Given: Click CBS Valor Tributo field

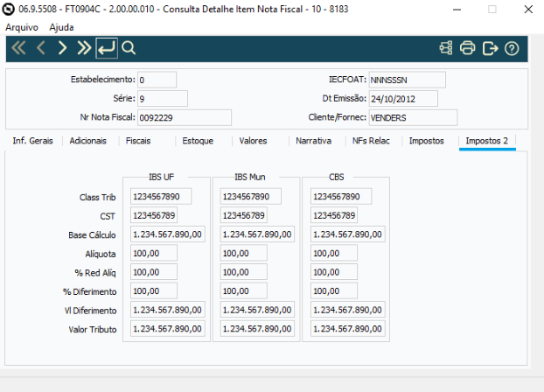Looking at the screenshot, I should (x=347, y=328).
